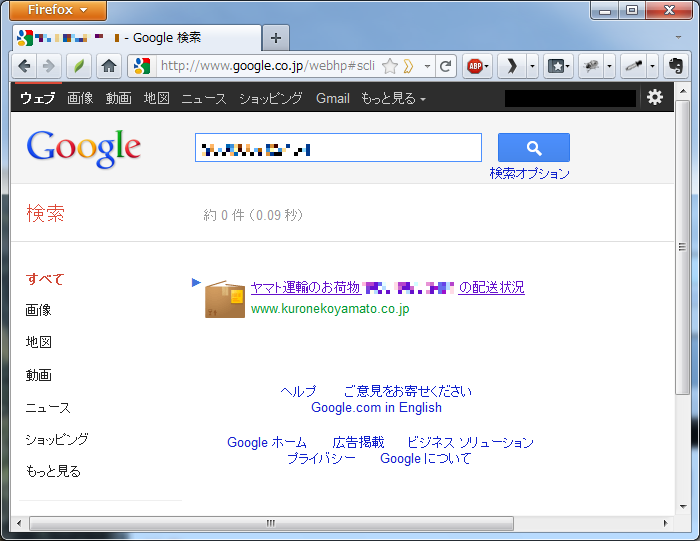The width and height of the screenshot is (700, 541).
Task: Bookmark this page with the star icon
Action: coord(389,67)
